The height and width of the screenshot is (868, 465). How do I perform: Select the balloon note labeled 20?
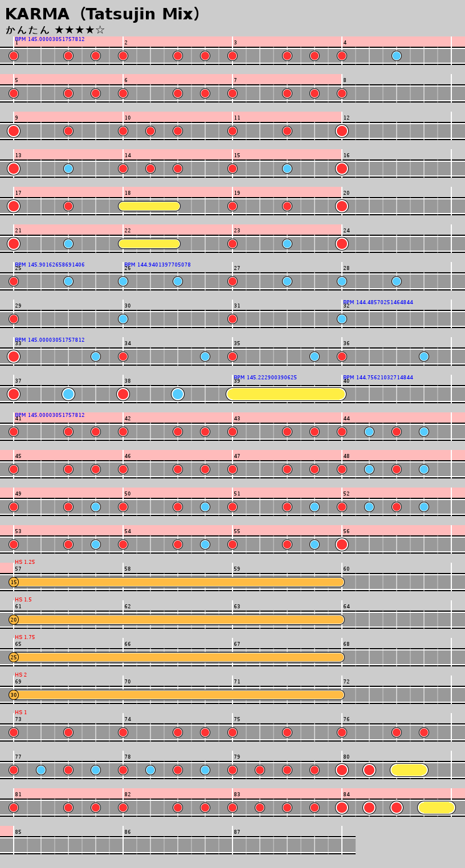click(14, 620)
